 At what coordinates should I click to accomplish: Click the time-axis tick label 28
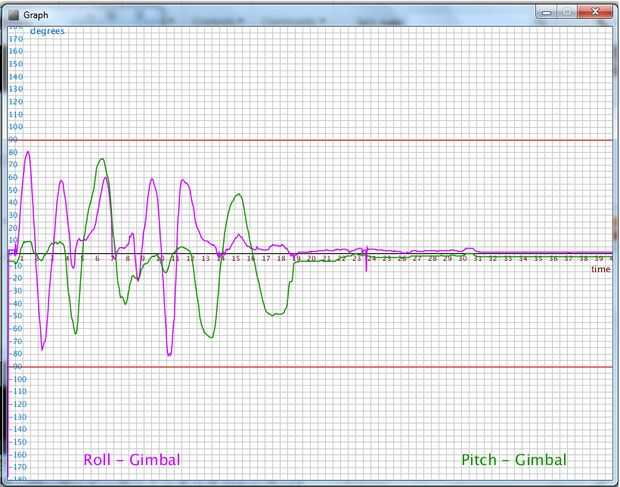click(432, 259)
